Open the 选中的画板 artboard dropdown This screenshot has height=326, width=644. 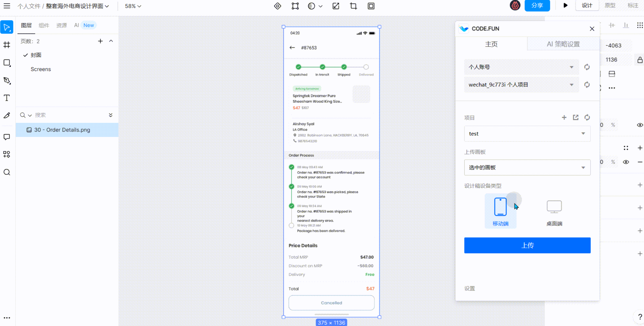pos(527,167)
